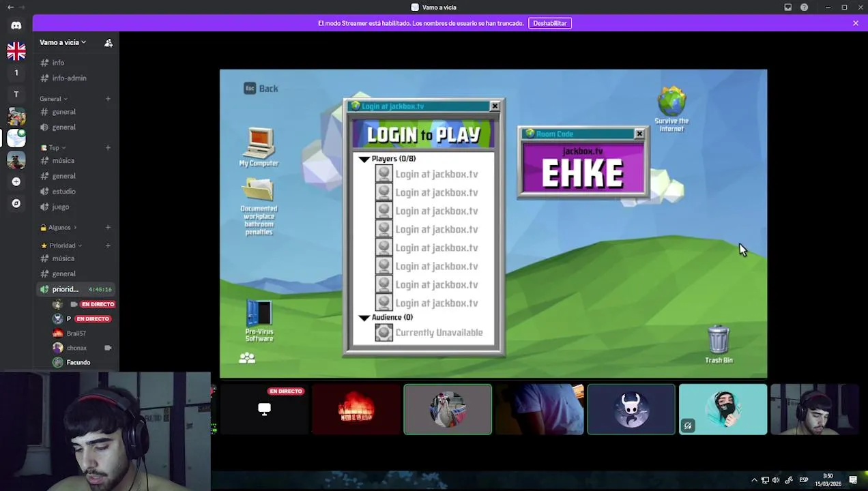Open the inbox icon in title bar
Image resolution: width=868 pixels, height=491 pixels.
click(x=787, y=8)
